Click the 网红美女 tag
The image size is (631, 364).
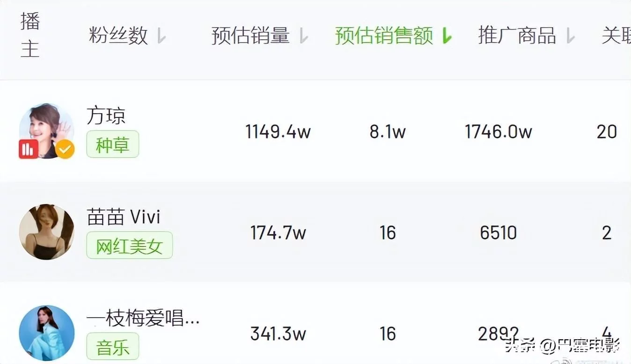coord(130,245)
